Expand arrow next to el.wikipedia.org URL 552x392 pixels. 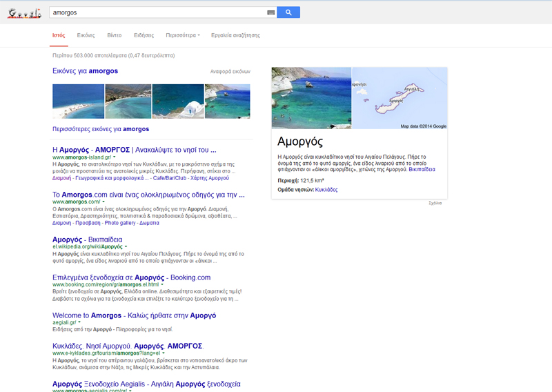click(126, 246)
